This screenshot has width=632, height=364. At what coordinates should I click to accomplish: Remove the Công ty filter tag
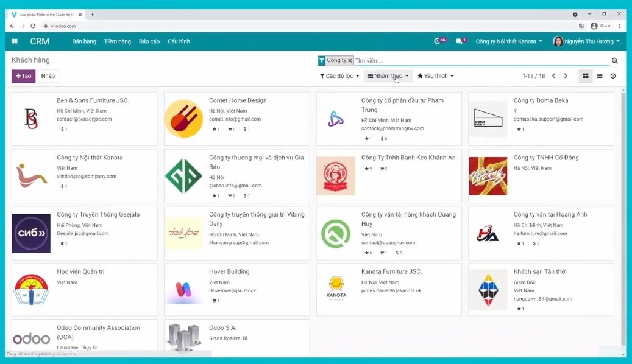pos(350,61)
